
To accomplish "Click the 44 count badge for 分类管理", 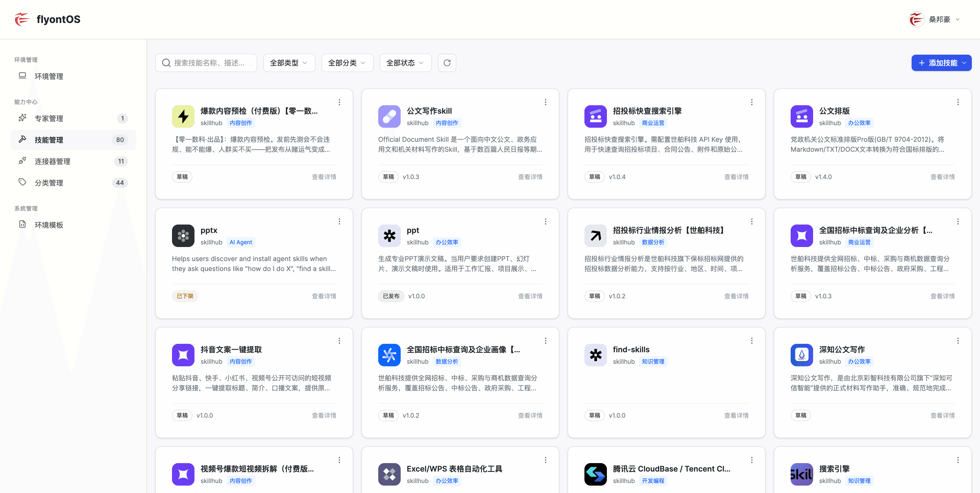I will (x=120, y=183).
